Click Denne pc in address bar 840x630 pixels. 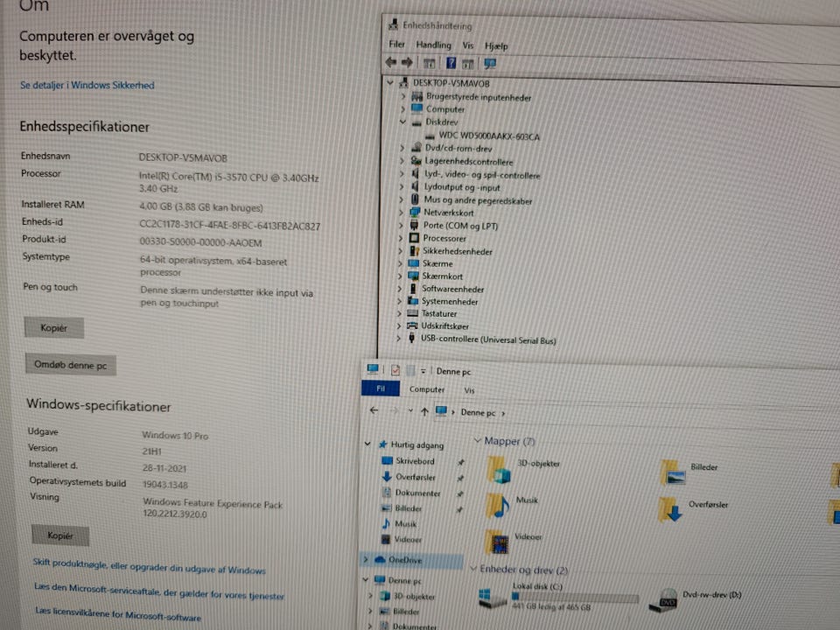click(x=478, y=412)
